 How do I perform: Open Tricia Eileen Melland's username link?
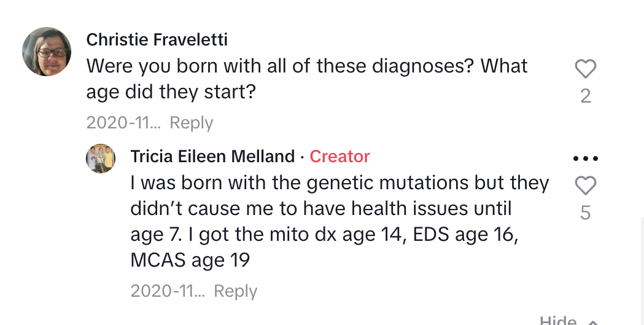212,157
